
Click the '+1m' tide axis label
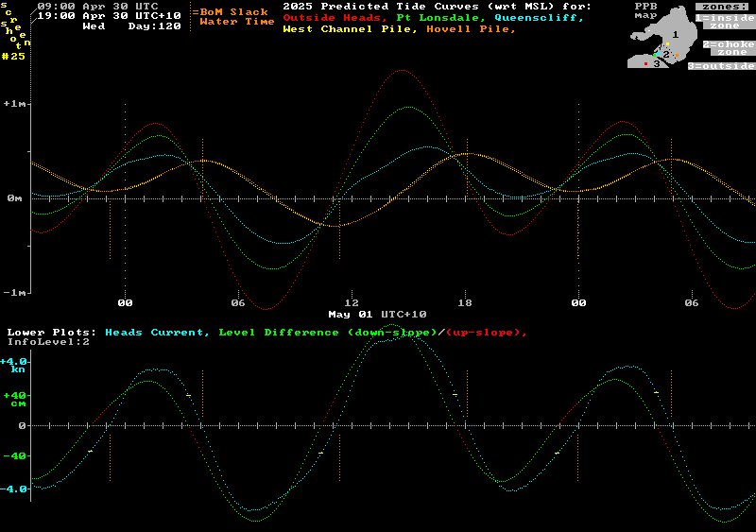[x=14, y=104]
